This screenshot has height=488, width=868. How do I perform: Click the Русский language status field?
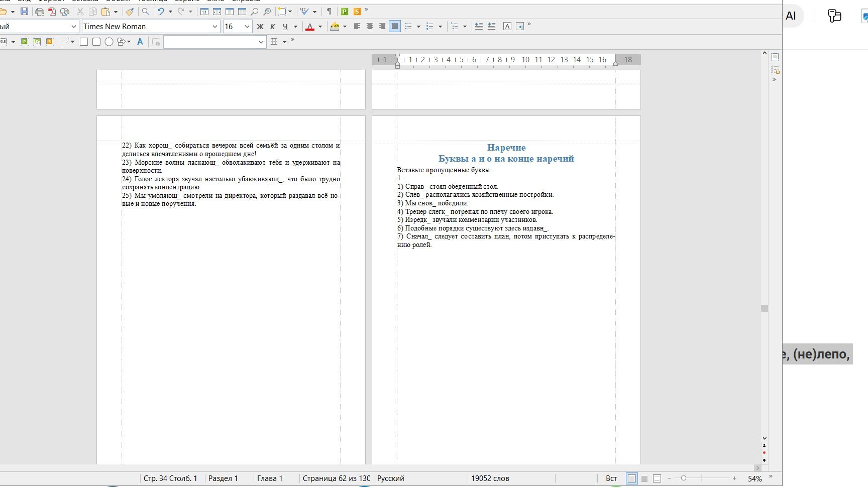coord(391,478)
